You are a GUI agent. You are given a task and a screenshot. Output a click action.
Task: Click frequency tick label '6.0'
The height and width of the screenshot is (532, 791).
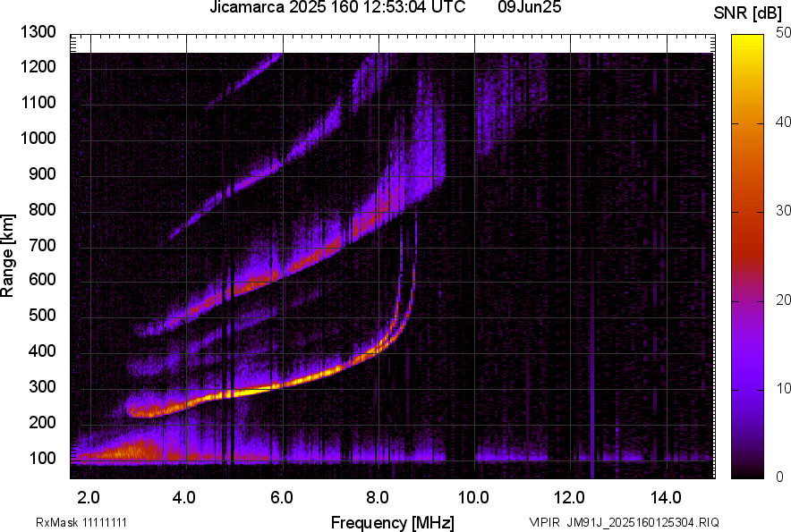(x=282, y=498)
